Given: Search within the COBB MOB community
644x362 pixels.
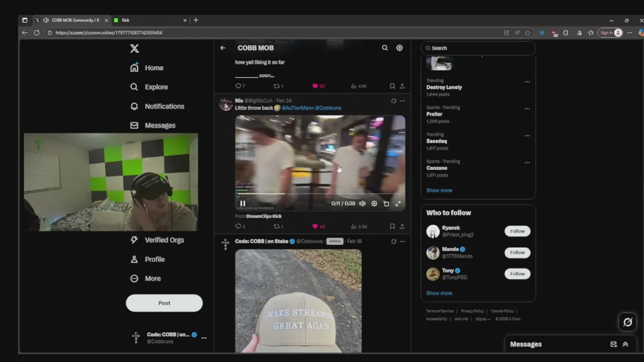Looking at the screenshot, I should pos(385,48).
